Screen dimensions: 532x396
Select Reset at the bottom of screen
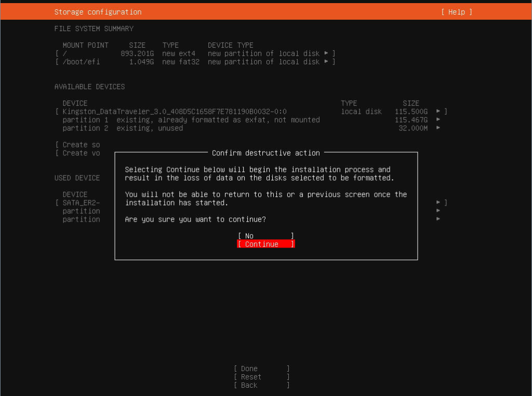[x=261, y=377]
